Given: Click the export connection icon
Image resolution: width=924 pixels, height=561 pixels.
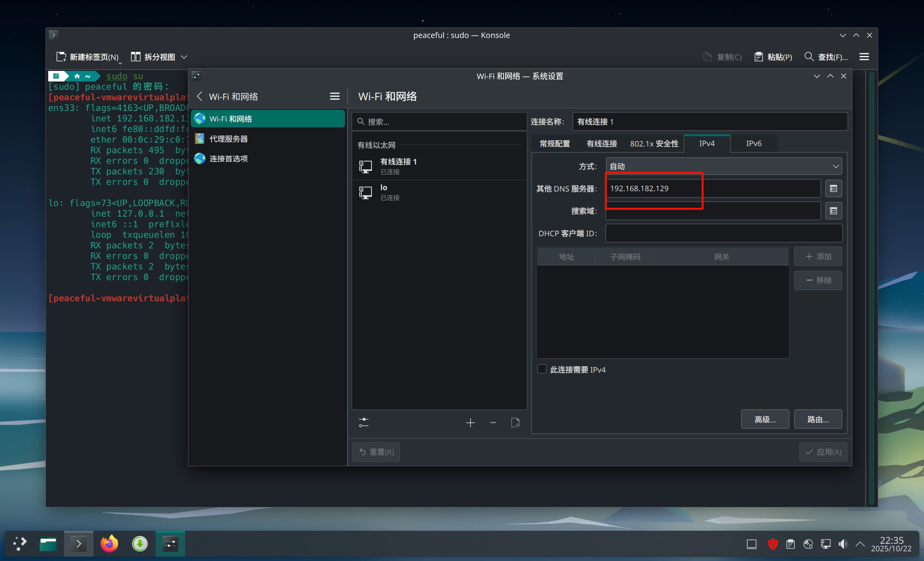Looking at the screenshot, I should [515, 423].
